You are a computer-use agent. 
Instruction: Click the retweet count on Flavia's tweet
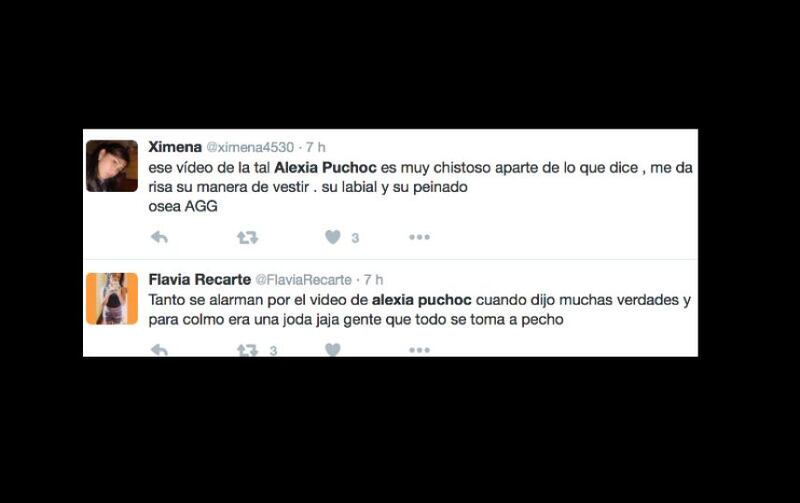pyautogui.click(x=273, y=350)
